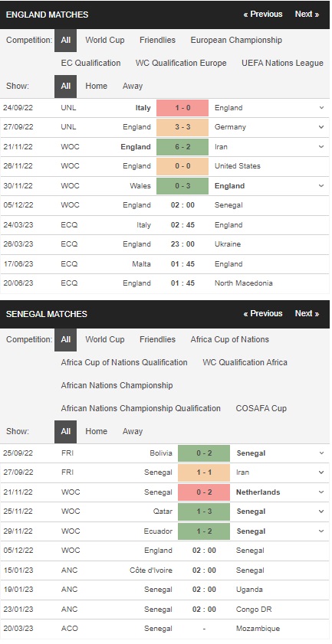This screenshot has height=644, width=332.
Task: Show only Away matches for Senegal
Action: pos(133,431)
